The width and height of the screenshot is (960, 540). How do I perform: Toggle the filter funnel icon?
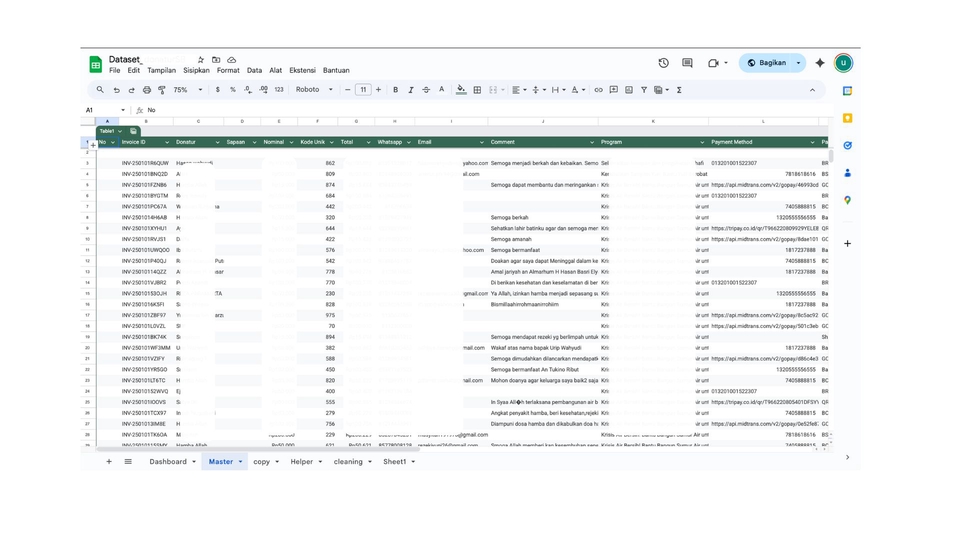coord(644,90)
